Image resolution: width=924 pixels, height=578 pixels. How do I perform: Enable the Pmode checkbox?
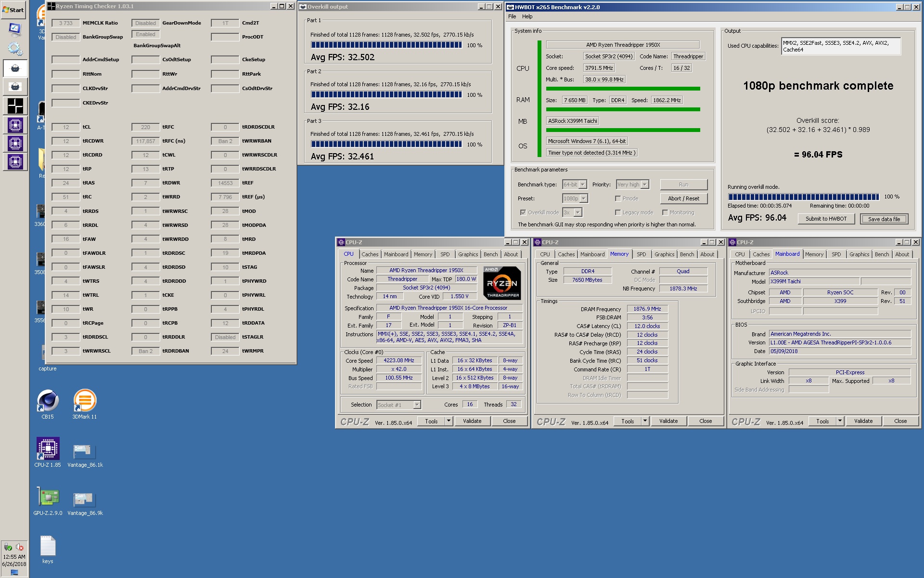(618, 198)
